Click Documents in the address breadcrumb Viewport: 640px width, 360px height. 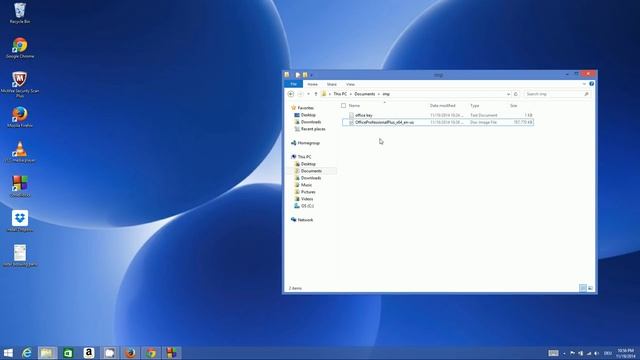364,94
